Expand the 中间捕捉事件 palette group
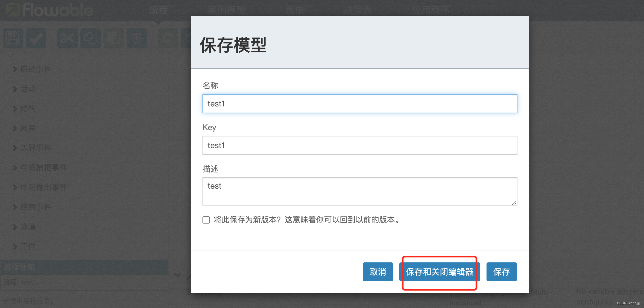644x308 pixels. pyautogui.click(x=40, y=168)
